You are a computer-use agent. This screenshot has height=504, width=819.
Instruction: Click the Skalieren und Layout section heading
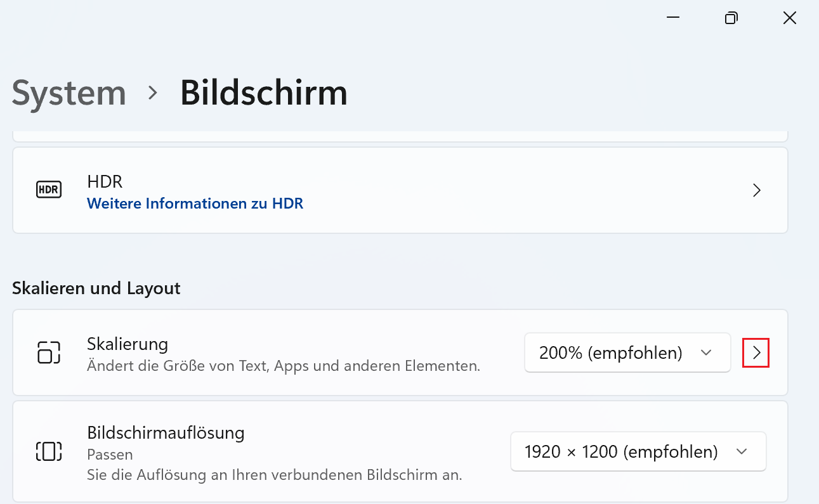tap(96, 288)
